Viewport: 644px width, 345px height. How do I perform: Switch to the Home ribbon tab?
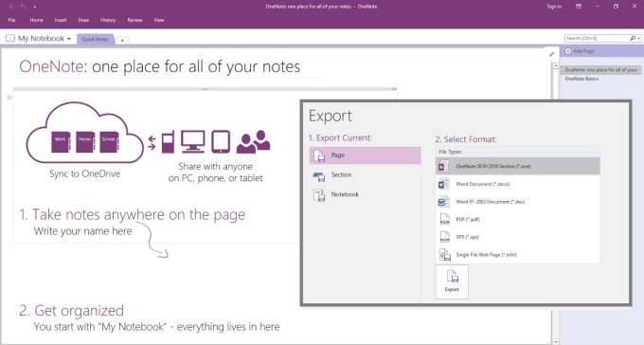[36, 20]
